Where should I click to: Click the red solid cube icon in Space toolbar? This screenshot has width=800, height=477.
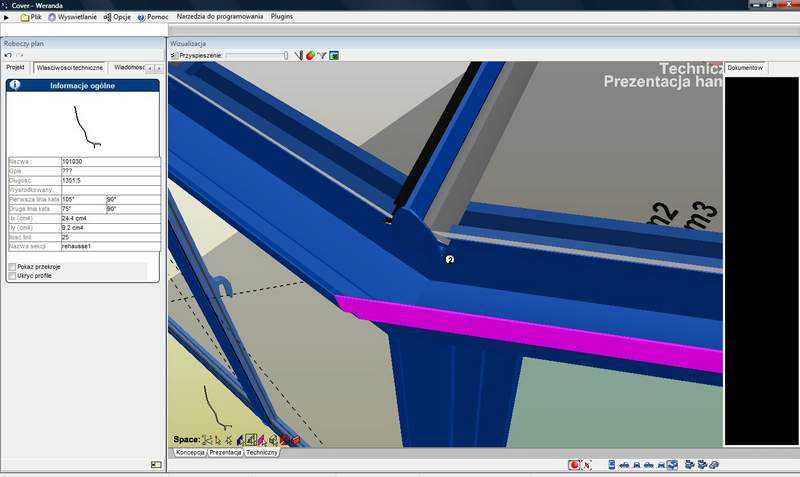tap(295, 439)
